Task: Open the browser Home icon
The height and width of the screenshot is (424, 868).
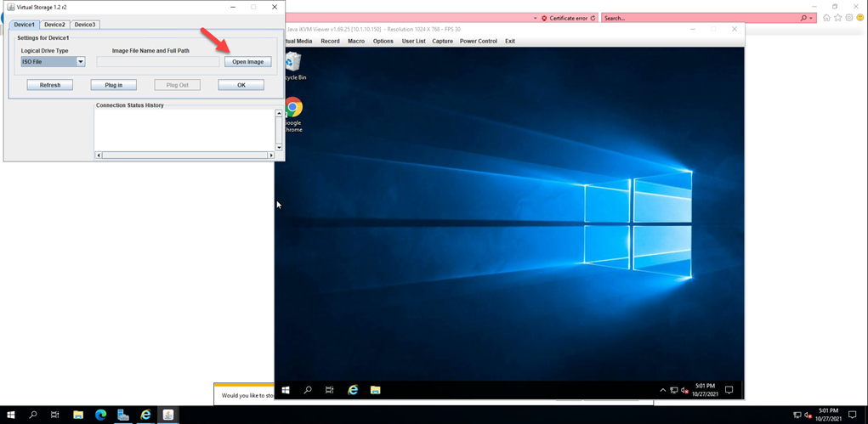Action: pyautogui.click(x=826, y=18)
